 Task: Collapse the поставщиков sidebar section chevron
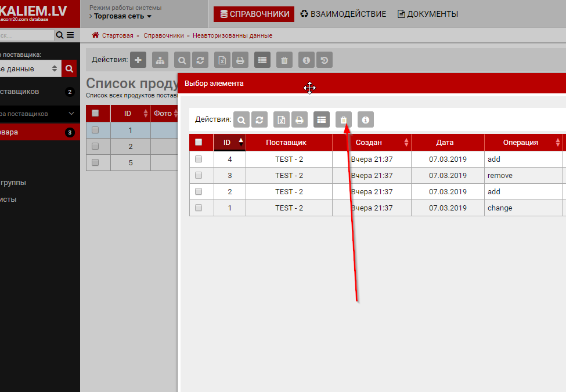pyautogui.click(x=71, y=114)
